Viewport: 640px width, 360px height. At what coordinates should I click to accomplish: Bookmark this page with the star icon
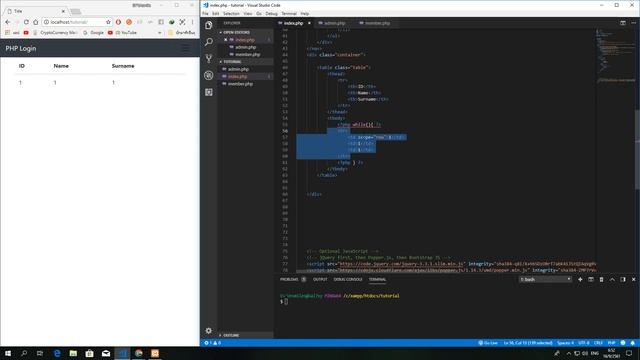(x=108, y=22)
